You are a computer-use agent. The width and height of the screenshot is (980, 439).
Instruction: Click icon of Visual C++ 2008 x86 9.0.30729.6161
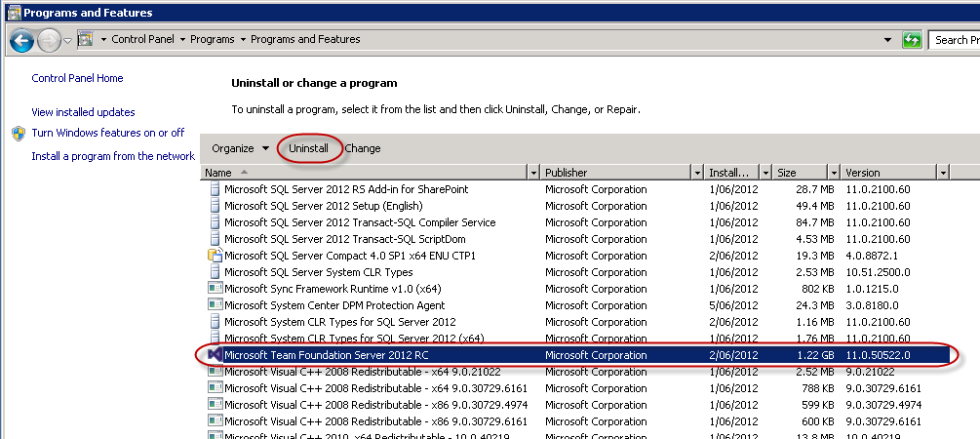tap(215, 421)
